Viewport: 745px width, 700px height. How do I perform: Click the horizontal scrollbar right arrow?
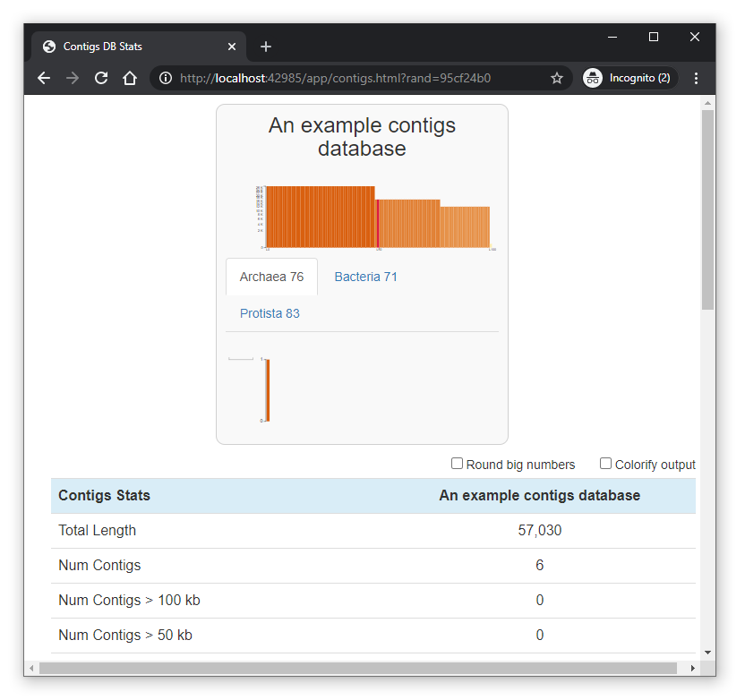(692, 668)
